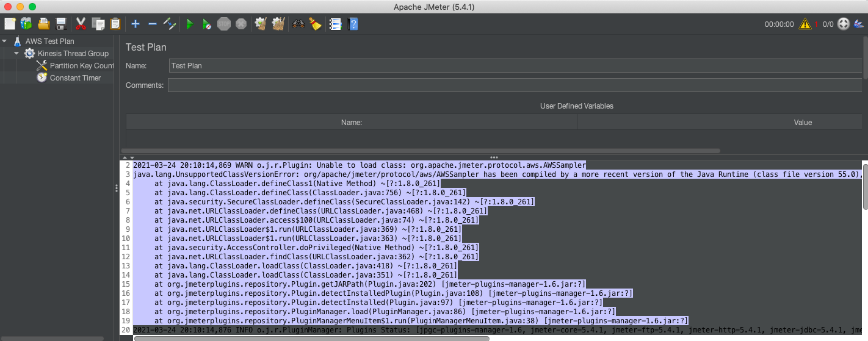Viewport: 868px width, 341px height.
Task: Click the Partition Key Counter tools icon
Action: pyautogui.click(x=42, y=65)
